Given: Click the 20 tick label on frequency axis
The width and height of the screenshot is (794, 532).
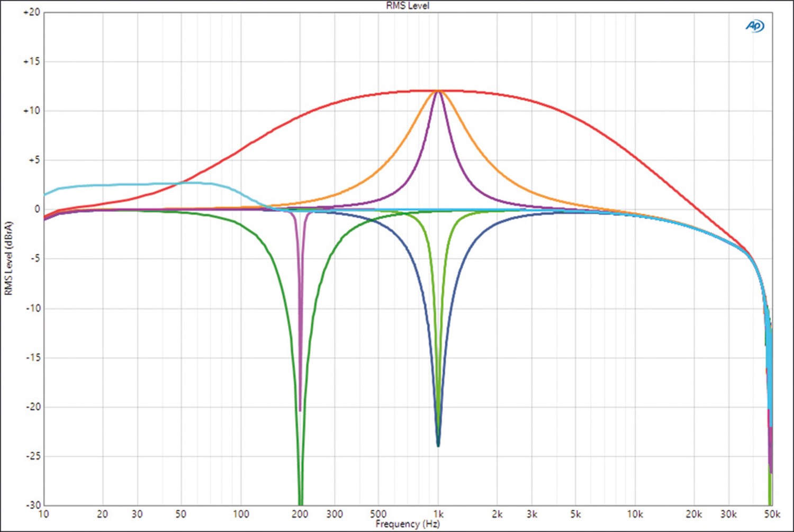Looking at the screenshot, I should [x=102, y=514].
